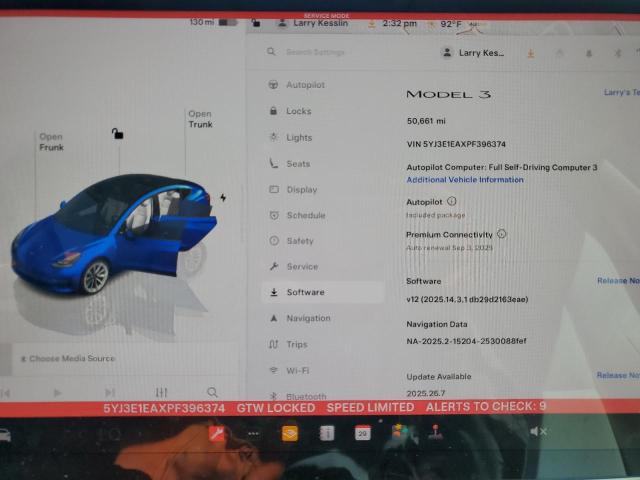Tap SPEED LIMITED in the red banner

(x=370, y=407)
